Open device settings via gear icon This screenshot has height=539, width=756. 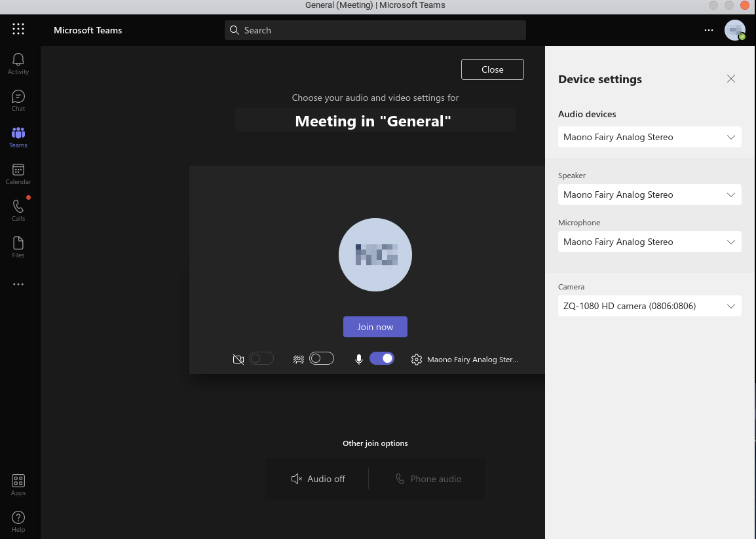[417, 359]
